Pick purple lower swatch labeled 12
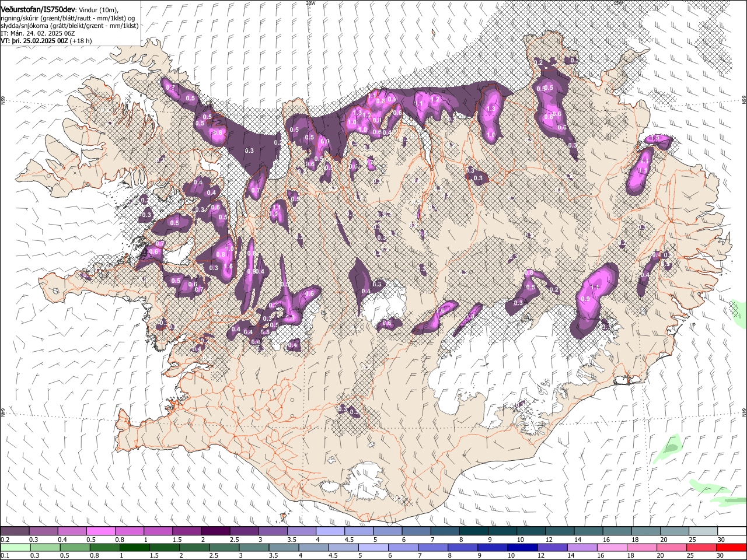The width and height of the screenshot is (747, 560). (553, 548)
